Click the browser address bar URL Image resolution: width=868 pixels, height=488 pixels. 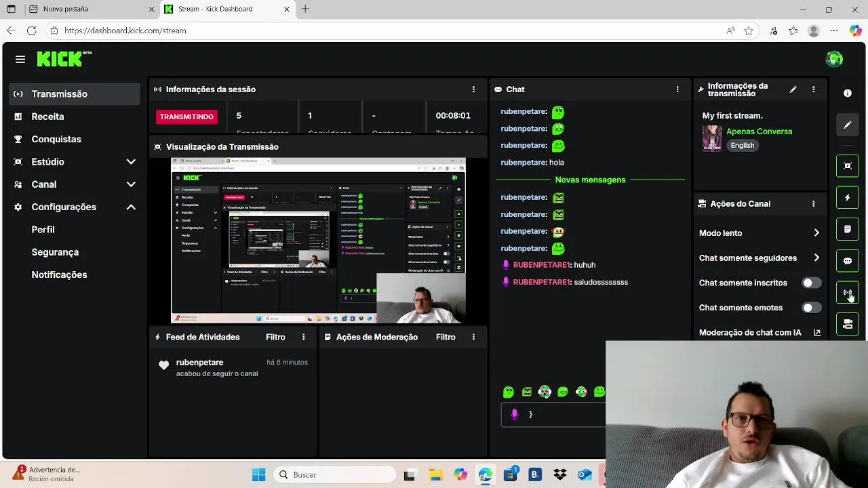click(x=125, y=30)
